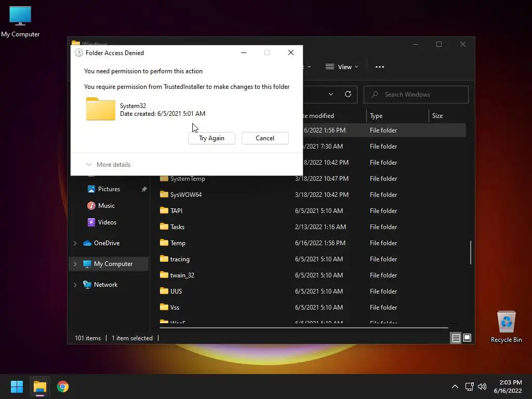Viewport: 532px width, 399px height.
Task: Click the TAPI folder icon
Action: [164, 210]
